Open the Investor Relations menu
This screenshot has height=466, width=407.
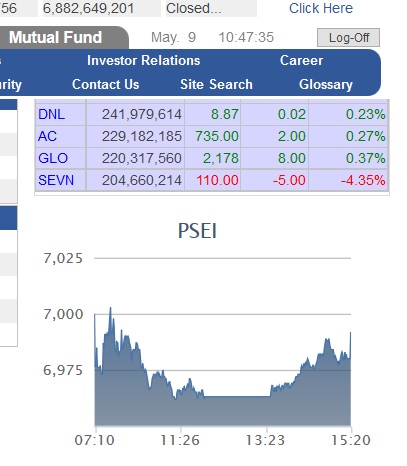pyautogui.click(x=143, y=60)
